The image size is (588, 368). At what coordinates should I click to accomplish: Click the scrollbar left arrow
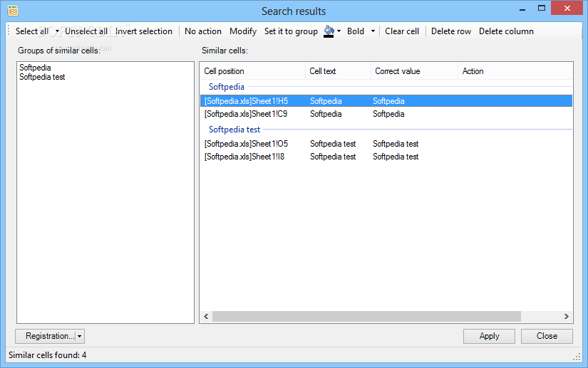[206, 316]
